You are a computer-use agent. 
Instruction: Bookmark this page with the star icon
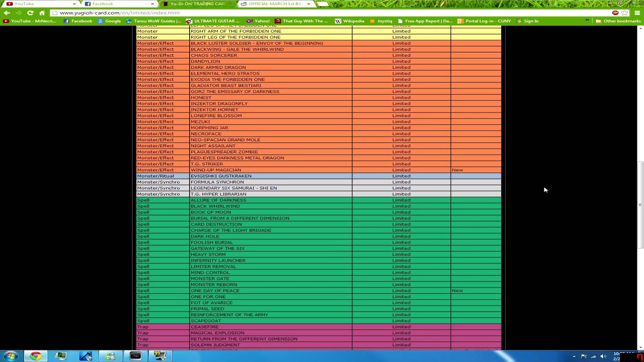(624, 13)
